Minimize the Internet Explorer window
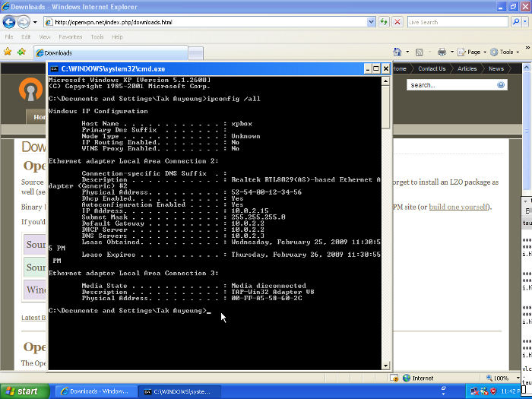Screen dimensions: 532x399 (x=501, y=6)
